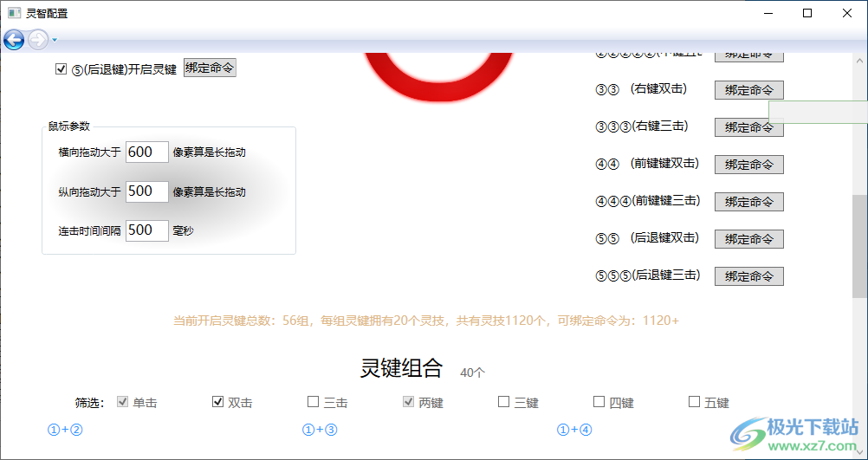This screenshot has width=868, height=460.
Task: Click the 40个 count label
Action: 472,373
